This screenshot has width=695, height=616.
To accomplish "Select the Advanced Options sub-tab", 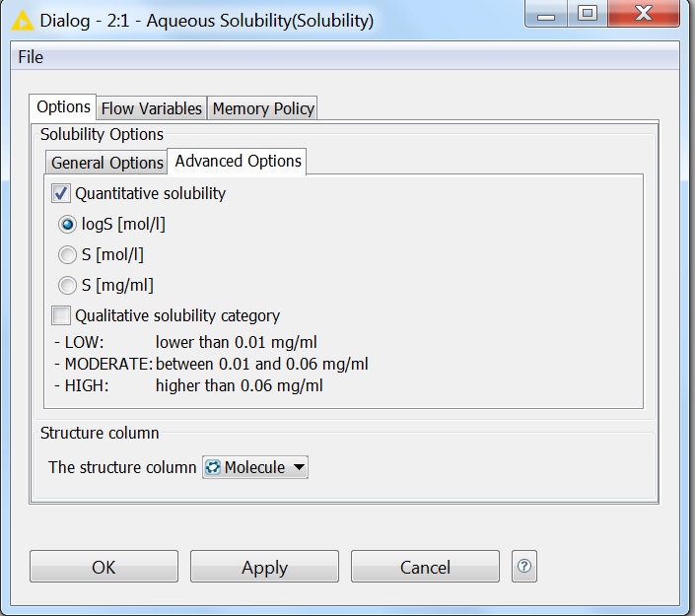I will point(238,161).
